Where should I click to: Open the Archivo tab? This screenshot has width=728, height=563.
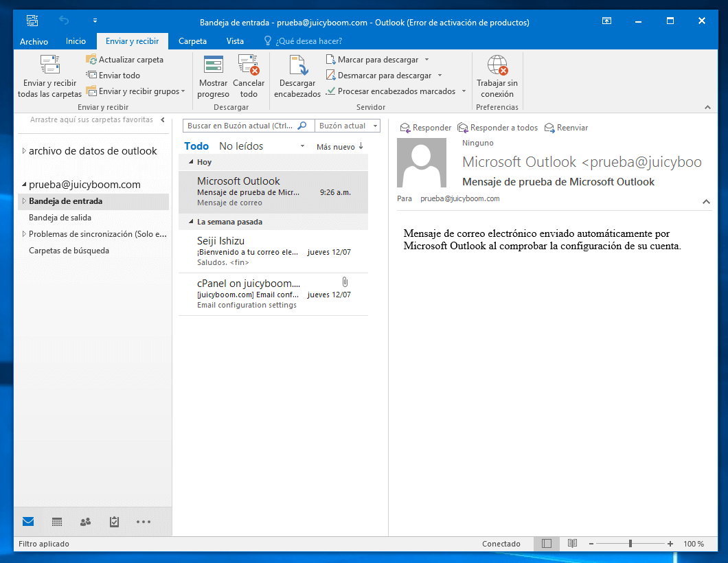[34, 41]
